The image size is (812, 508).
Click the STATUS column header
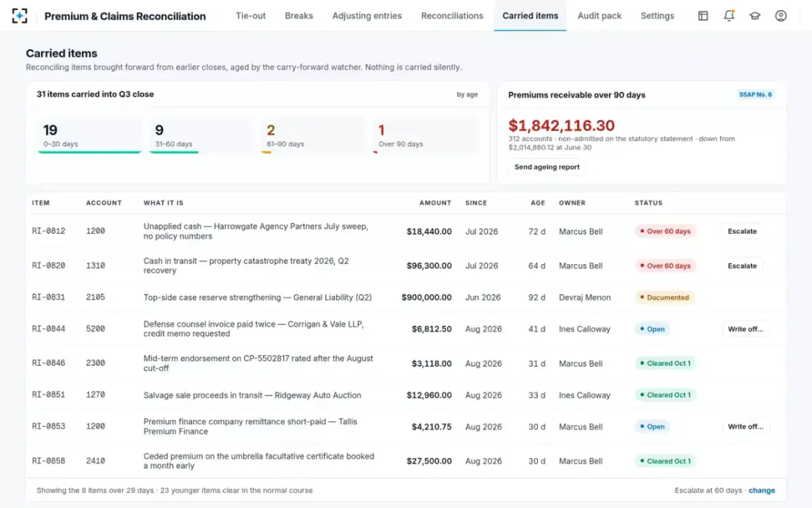(x=648, y=203)
